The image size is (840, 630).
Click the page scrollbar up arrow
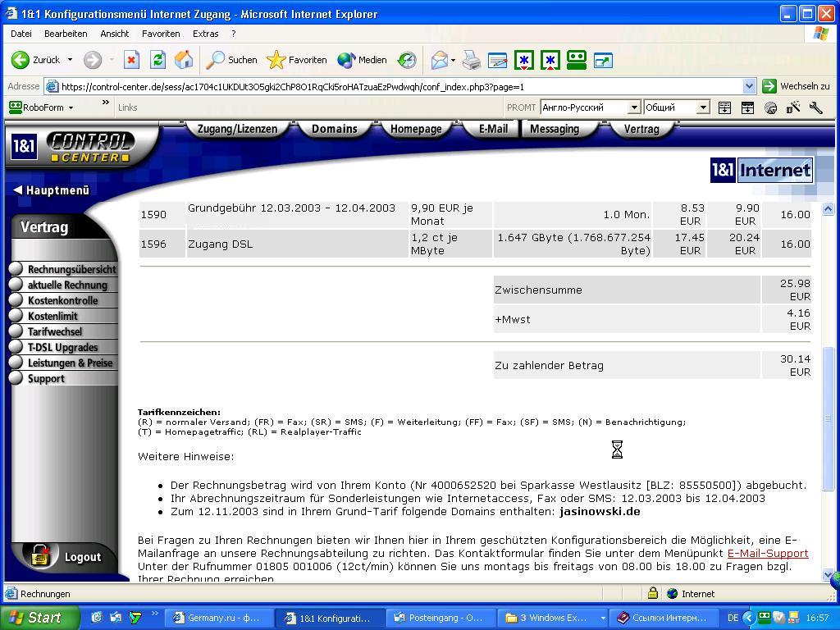829,208
